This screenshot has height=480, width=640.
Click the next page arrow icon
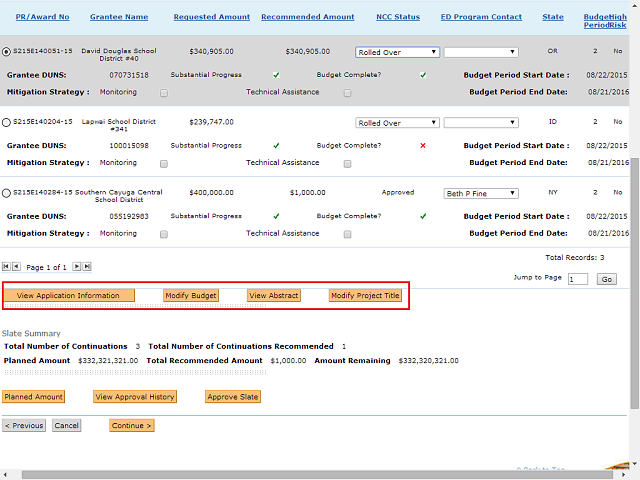(78, 267)
